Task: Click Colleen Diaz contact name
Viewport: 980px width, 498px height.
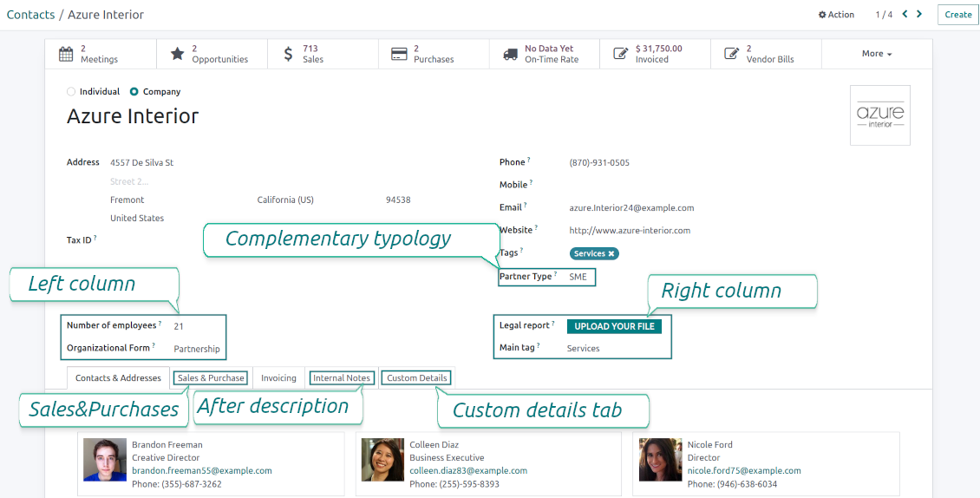Action: tap(434, 445)
